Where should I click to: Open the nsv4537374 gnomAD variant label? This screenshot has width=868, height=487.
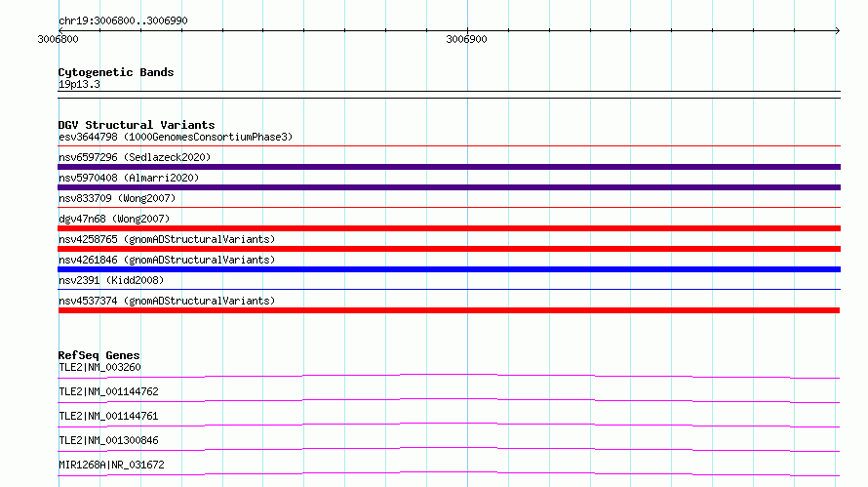167,301
